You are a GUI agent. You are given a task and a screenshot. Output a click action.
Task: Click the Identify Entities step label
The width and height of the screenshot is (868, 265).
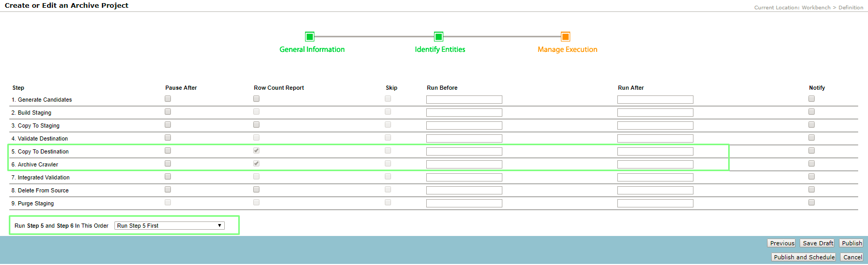coord(440,49)
